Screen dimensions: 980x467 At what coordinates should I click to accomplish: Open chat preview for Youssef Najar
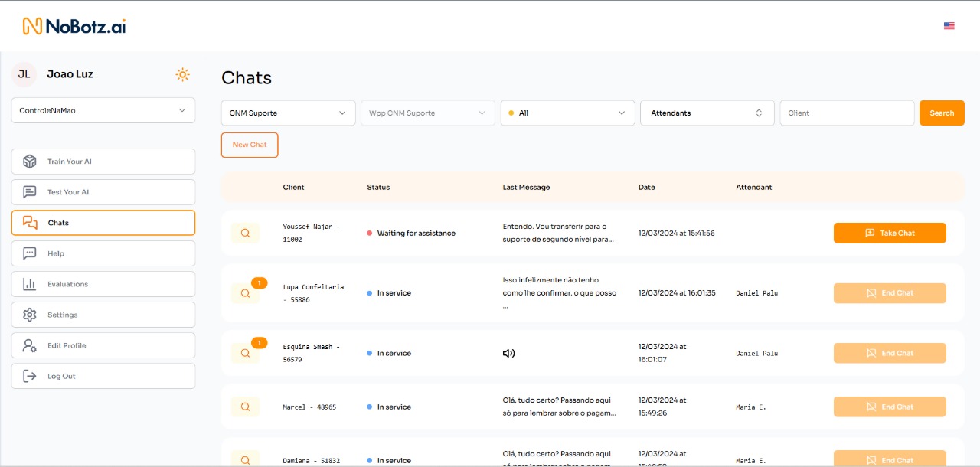pos(245,233)
